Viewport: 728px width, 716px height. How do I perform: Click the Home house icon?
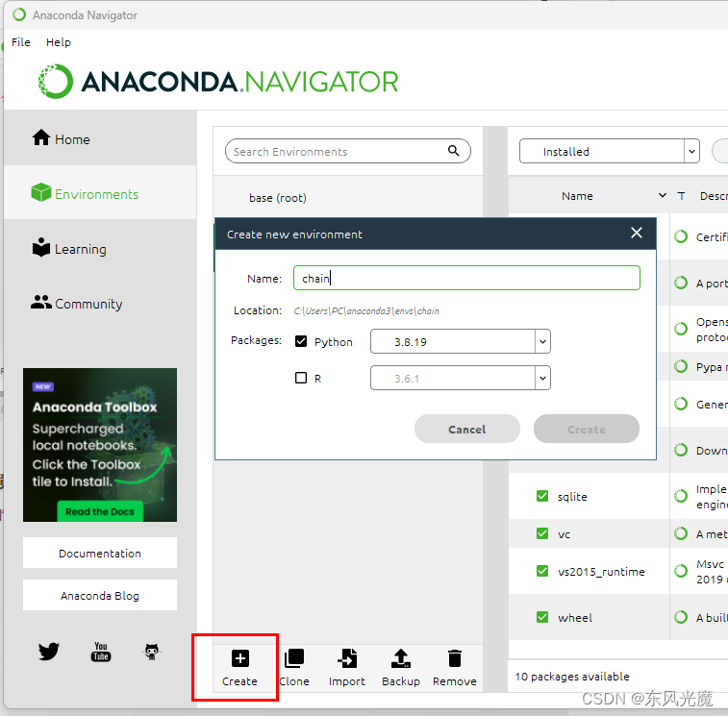click(x=41, y=137)
